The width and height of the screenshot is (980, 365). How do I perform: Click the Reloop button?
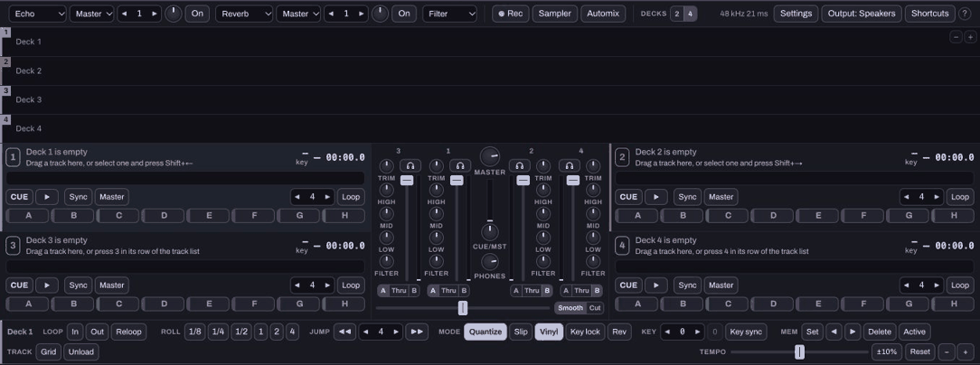[x=128, y=332]
